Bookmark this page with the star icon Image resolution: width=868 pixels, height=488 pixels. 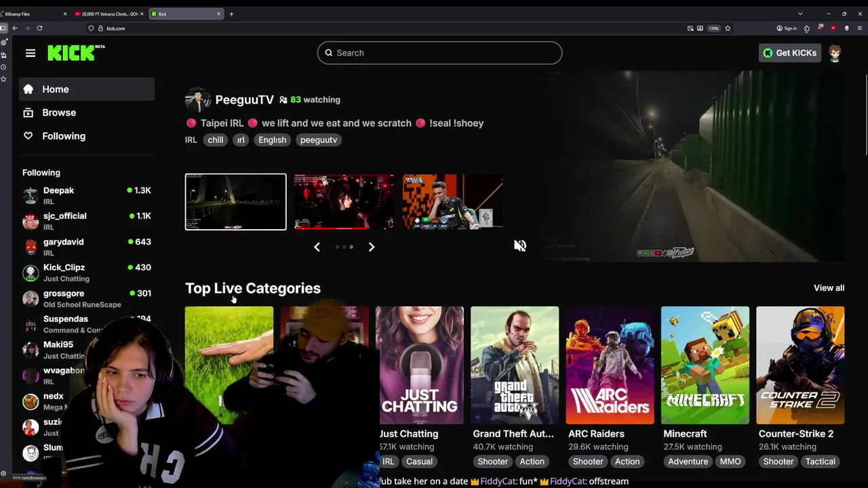[x=728, y=28]
